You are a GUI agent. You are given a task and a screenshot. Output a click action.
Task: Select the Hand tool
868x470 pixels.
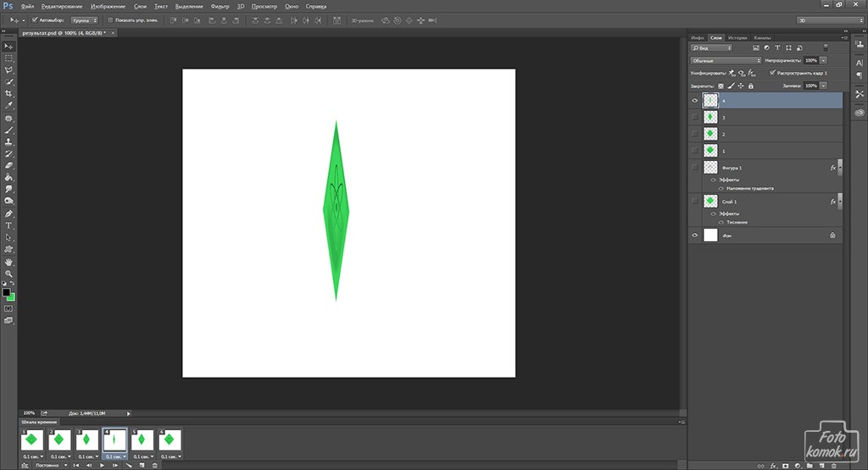8,262
